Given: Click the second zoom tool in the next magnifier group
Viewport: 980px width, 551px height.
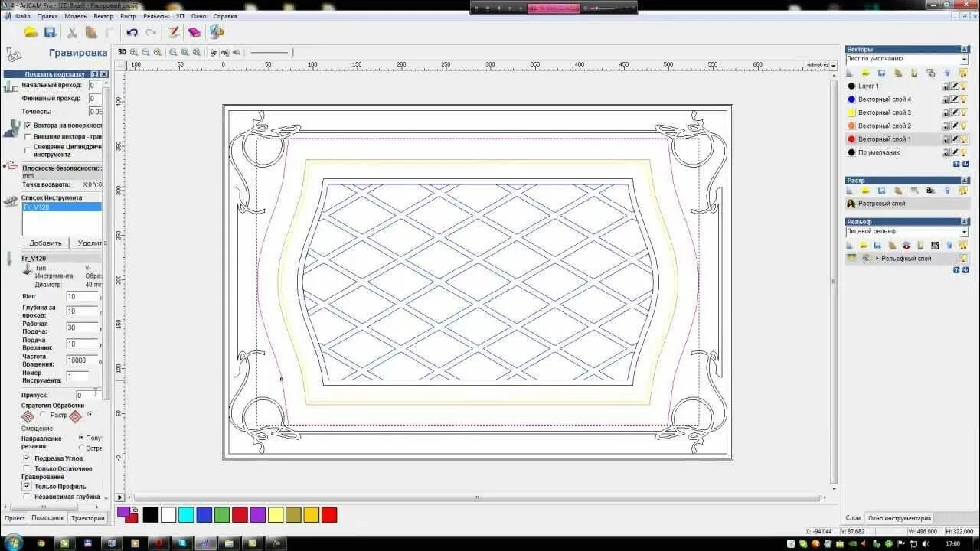Looking at the screenshot, I should [185, 52].
